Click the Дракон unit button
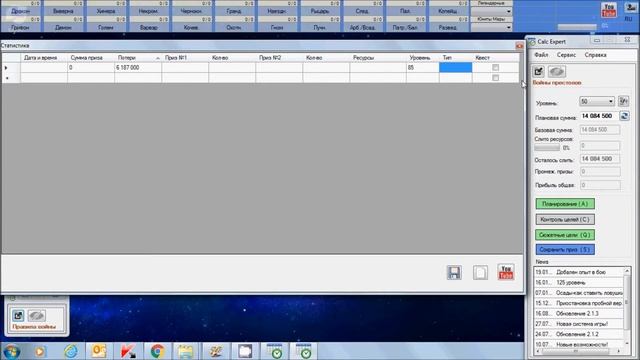640x360 pixels. pos(20,11)
